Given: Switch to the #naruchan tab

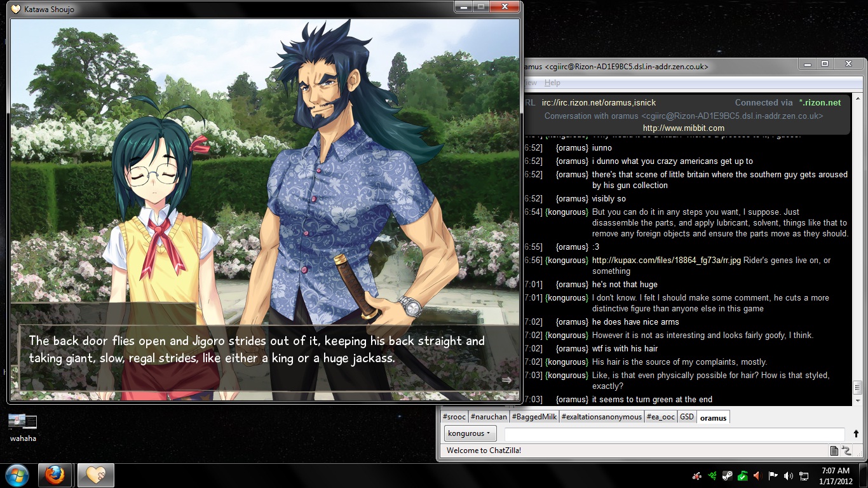Looking at the screenshot, I should (x=489, y=417).
